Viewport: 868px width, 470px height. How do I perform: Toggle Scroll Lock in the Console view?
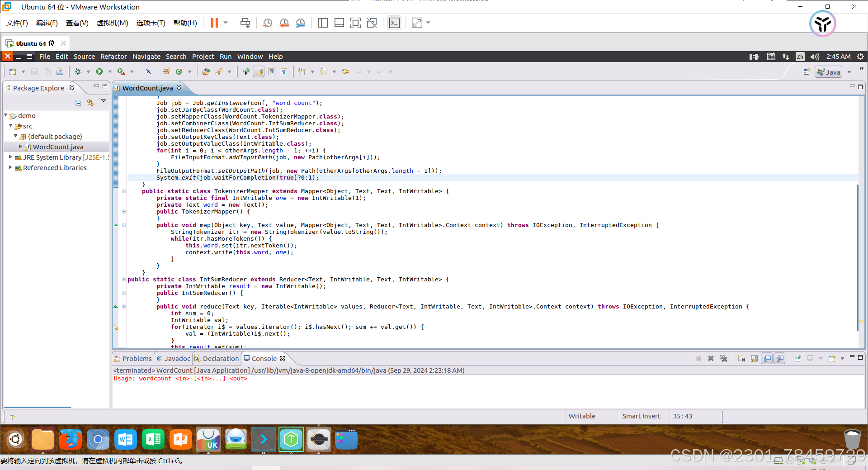[755, 358]
